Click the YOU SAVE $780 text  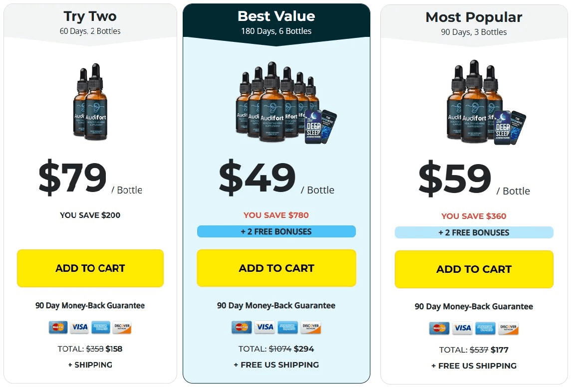[x=276, y=215]
